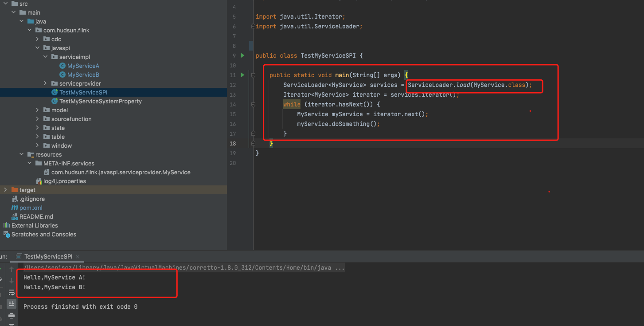Click line number 18 in gutter
The image size is (644, 326).
232,143
